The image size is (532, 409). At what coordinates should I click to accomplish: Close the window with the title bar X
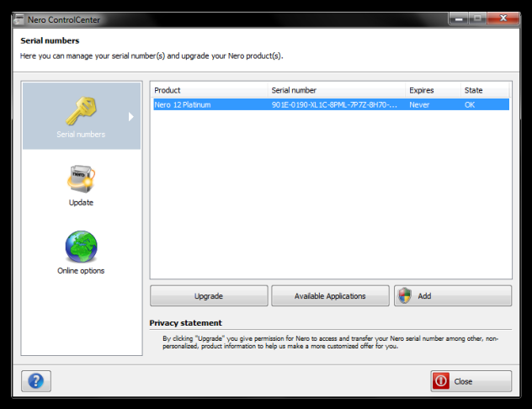(503, 19)
